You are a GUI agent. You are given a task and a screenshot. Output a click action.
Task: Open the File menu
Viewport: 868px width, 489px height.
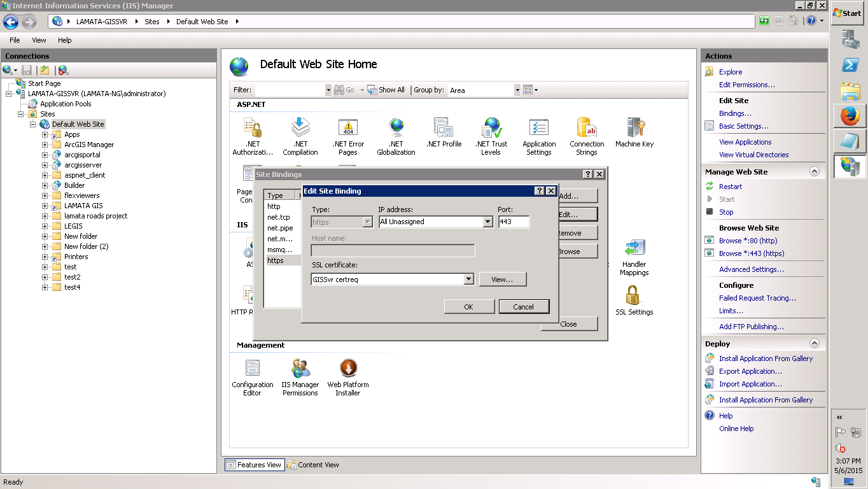click(x=15, y=40)
